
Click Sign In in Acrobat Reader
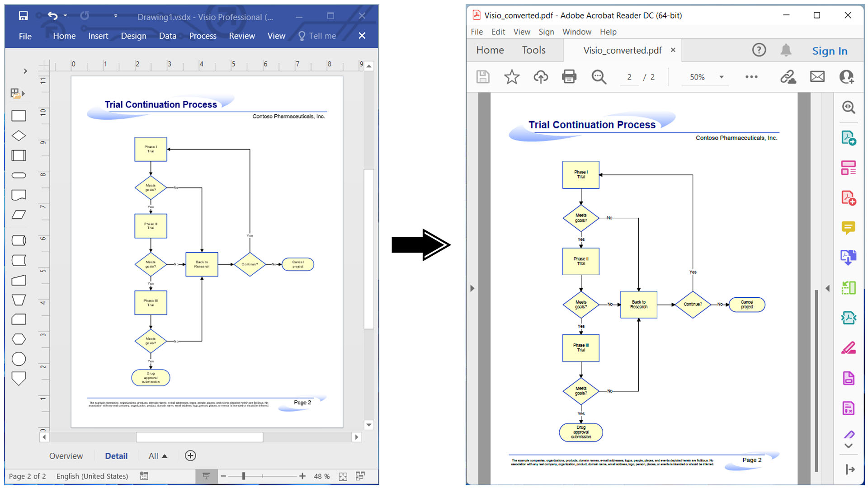point(830,51)
